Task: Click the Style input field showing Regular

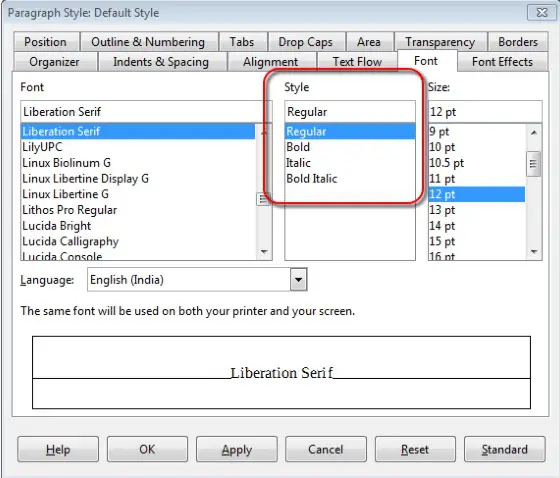Action: (350, 111)
